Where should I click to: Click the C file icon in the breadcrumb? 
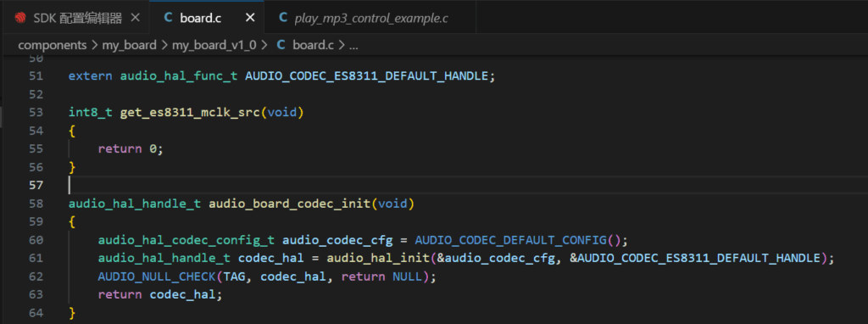click(281, 45)
